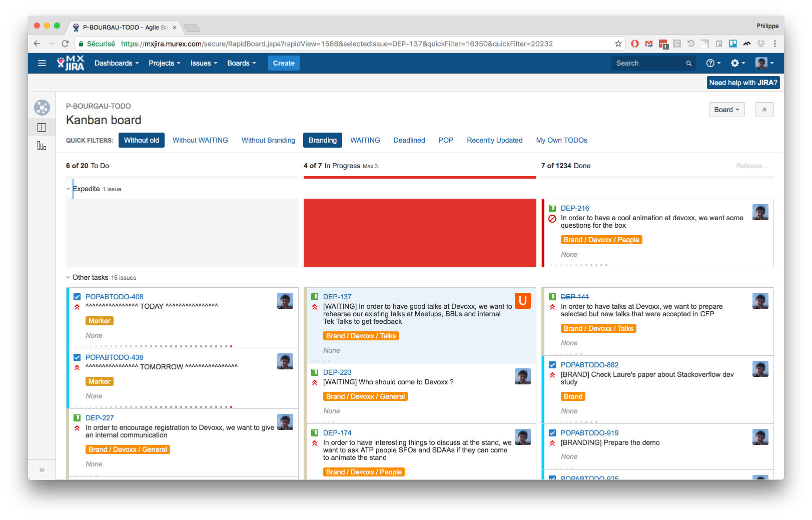The width and height of the screenshot is (812, 520).
Task: Click the project avatar icon in sidebar
Action: (x=42, y=108)
